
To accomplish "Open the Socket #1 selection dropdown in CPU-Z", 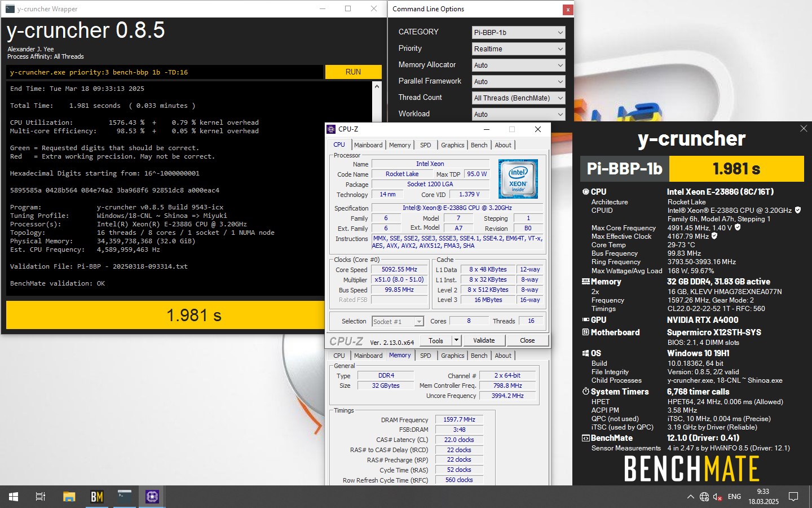I will (x=398, y=321).
